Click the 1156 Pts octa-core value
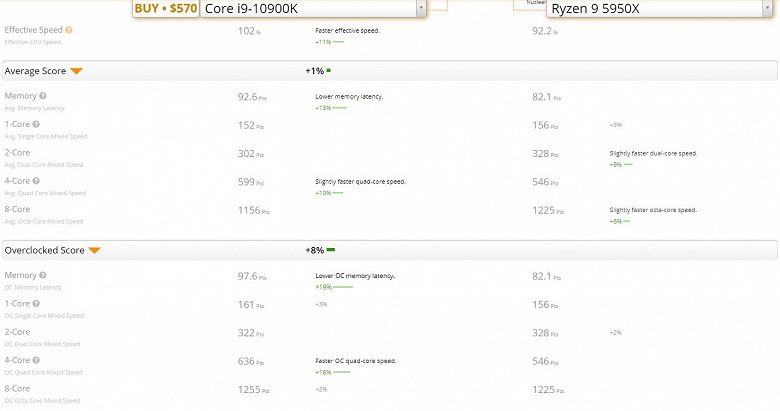This screenshot has height=411, width=780. click(x=253, y=210)
